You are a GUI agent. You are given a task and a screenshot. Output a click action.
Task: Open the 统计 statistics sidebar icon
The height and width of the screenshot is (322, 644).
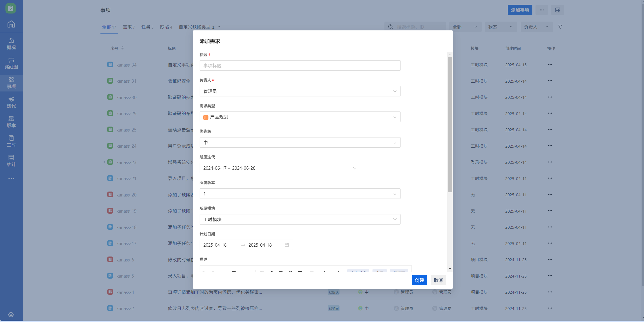click(x=11, y=161)
